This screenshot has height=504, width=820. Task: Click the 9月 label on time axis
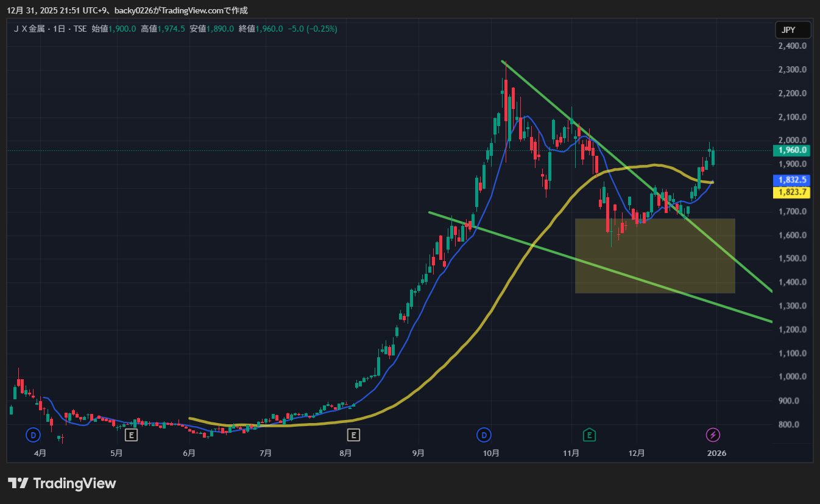[418, 453]
